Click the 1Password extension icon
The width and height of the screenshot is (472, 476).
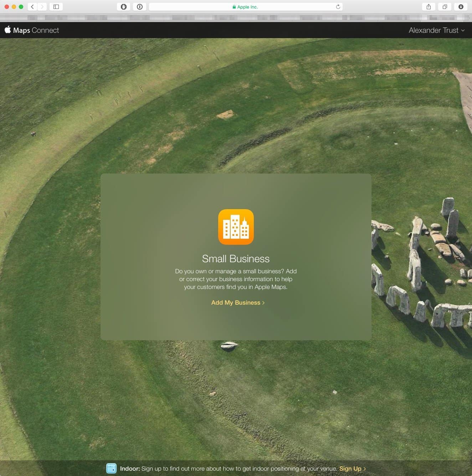140,7
